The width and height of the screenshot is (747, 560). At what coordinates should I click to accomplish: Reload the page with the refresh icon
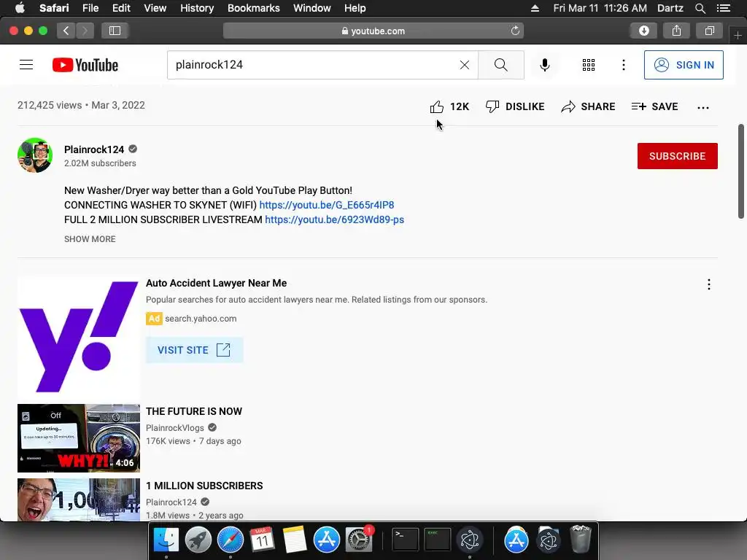[515, 31]
